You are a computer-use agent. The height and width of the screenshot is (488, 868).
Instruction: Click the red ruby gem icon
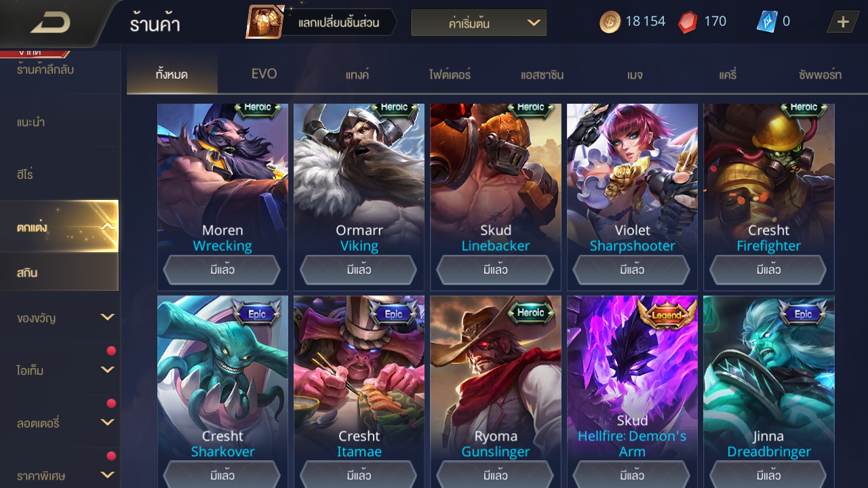point(688,22)
